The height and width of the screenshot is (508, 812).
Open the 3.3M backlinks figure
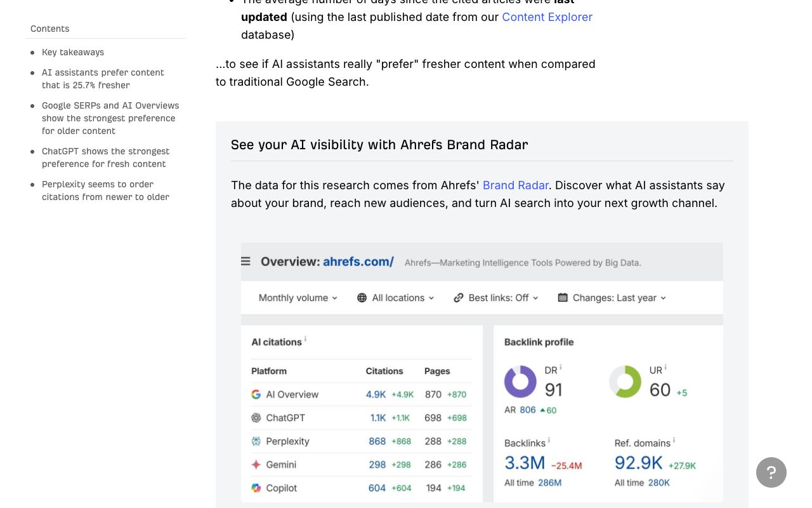pos(525,463)
